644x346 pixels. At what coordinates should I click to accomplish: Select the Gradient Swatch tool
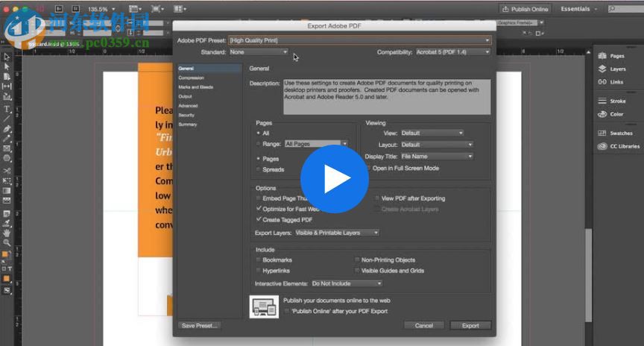click(x=7, y=191)
